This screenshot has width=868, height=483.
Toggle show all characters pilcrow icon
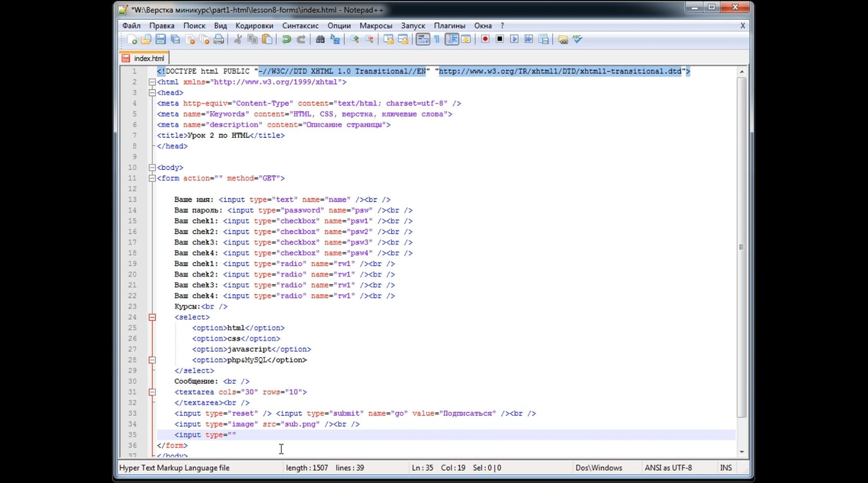[x=437, y=40]
